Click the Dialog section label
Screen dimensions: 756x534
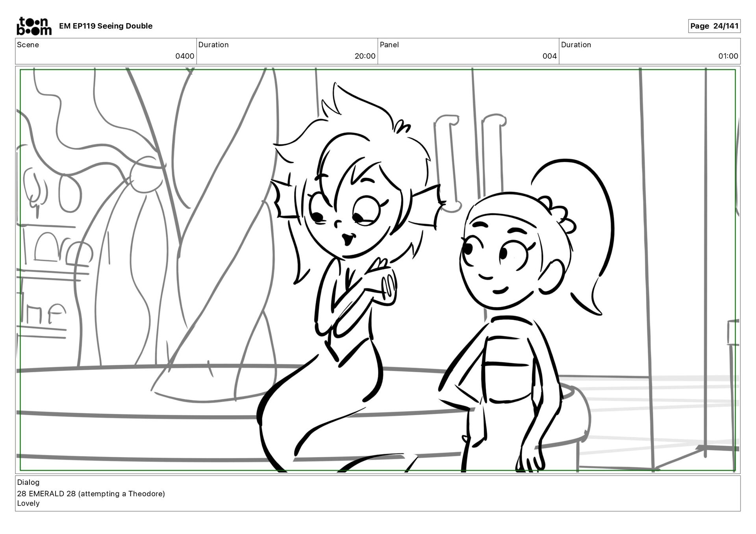click(x=28, y=482)
